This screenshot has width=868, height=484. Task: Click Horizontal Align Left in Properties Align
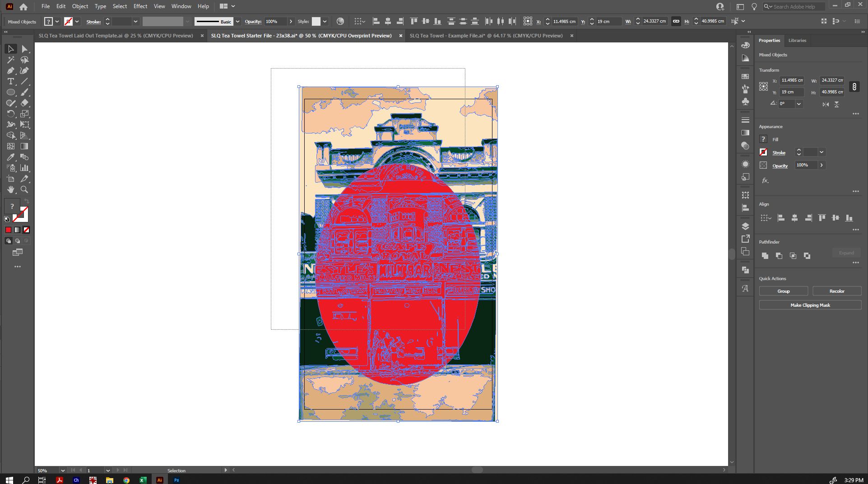[781, 218]
